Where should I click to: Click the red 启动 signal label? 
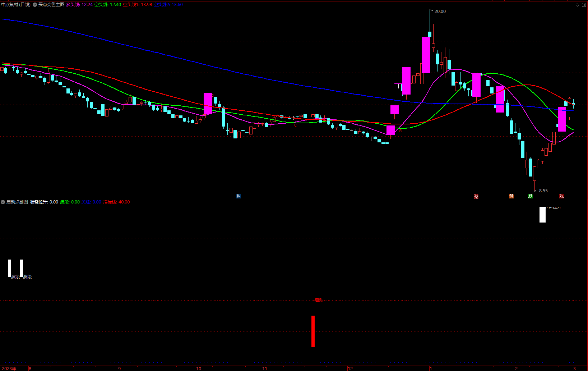(x=319, y=300)
